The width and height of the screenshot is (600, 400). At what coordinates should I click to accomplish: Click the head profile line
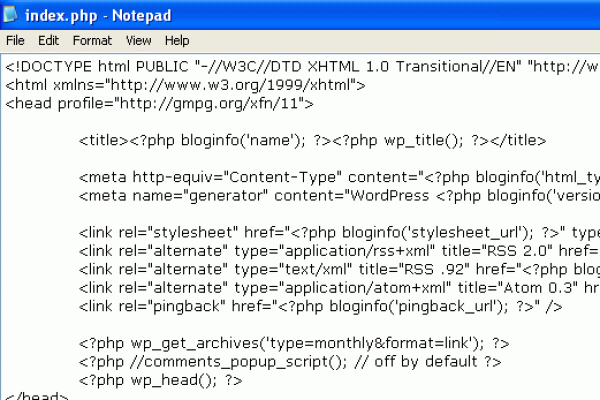(x=160, y=103)
